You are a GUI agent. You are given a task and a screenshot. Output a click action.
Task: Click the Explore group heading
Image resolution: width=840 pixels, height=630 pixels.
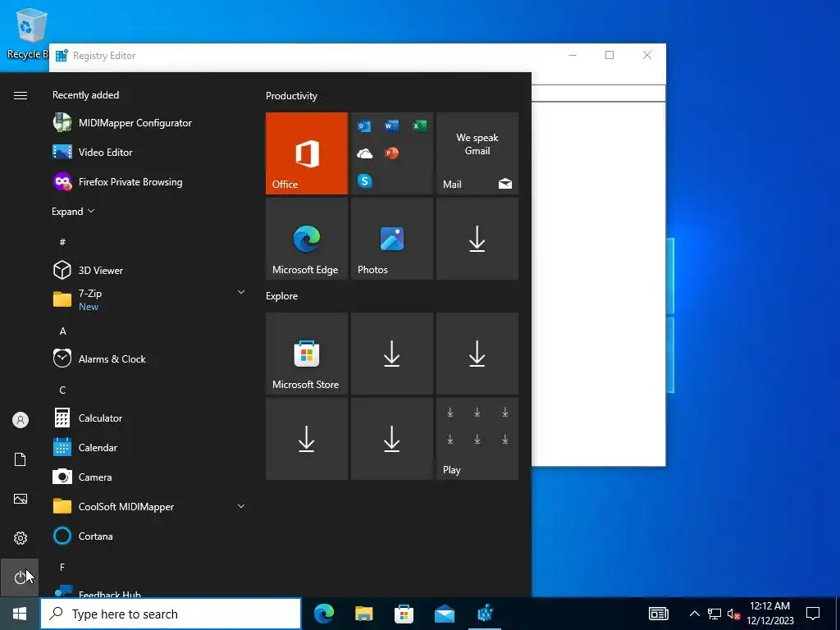click(x=282, y=295)
